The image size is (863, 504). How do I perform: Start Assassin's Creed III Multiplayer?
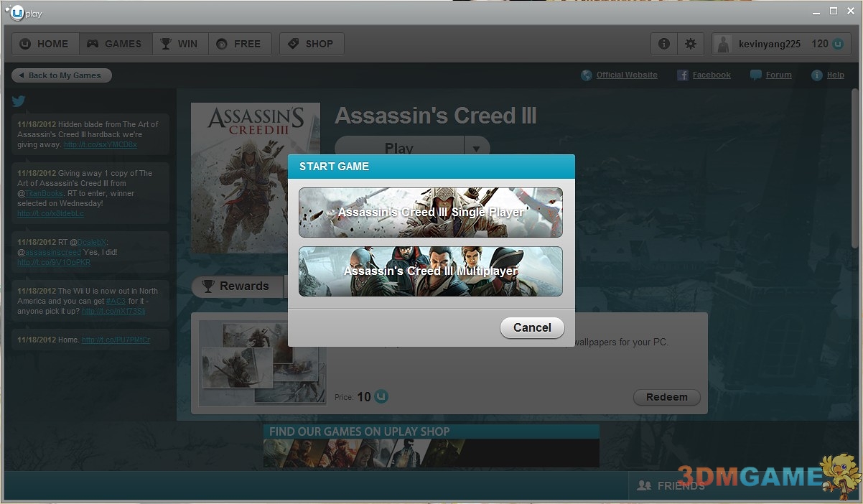pos(431,271)
